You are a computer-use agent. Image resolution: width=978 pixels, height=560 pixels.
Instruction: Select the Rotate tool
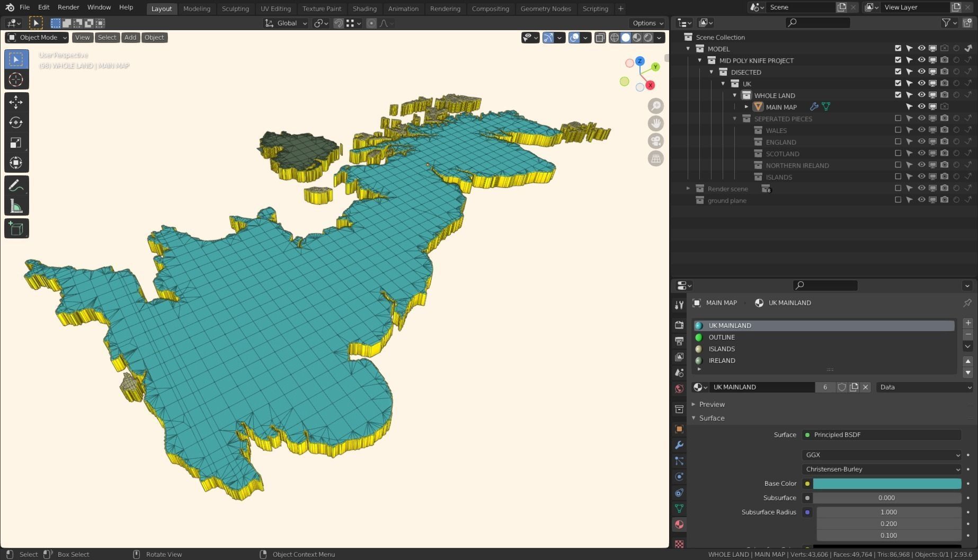coord(16,122)
